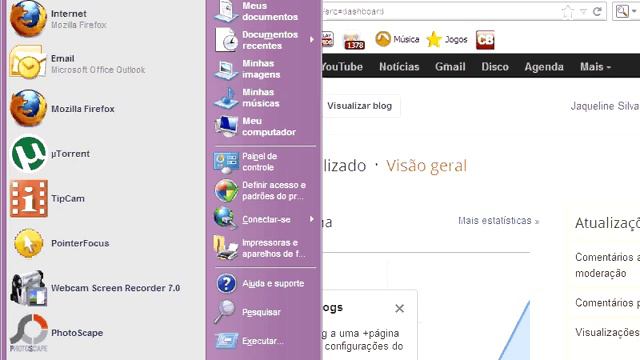
Task: Open YouTube in the Google bar
Action: (x=342, y=67)
